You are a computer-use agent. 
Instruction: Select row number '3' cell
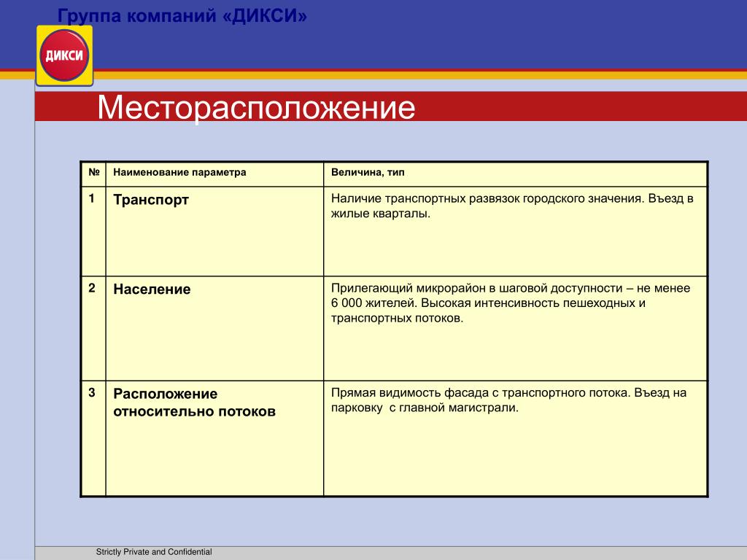[x=94, y=438]
